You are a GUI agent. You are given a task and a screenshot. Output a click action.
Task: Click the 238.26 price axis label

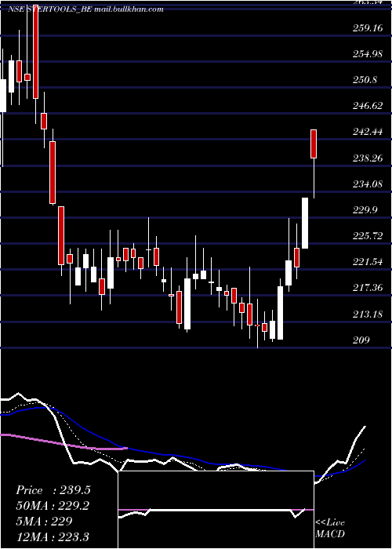tap(368, 158)
